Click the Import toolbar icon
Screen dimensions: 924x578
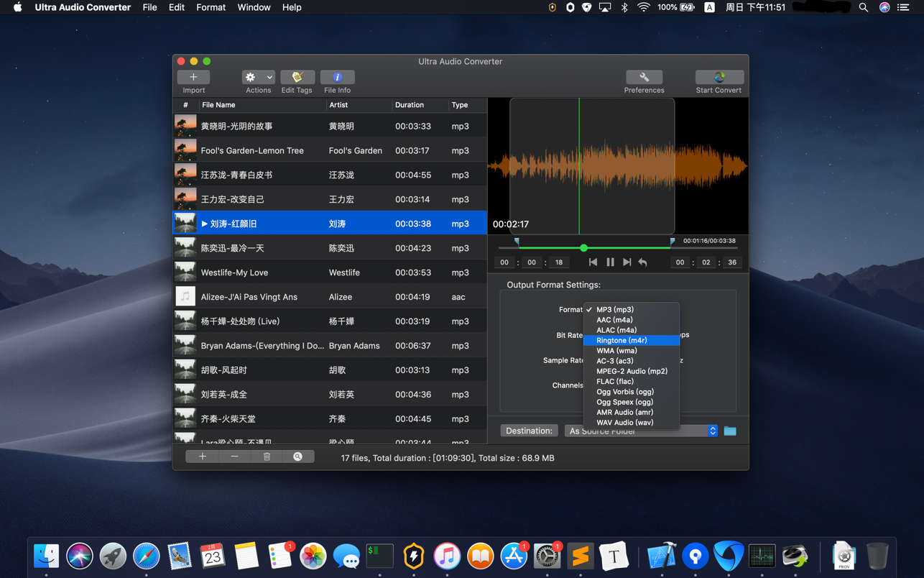click(x=193, y=77)
